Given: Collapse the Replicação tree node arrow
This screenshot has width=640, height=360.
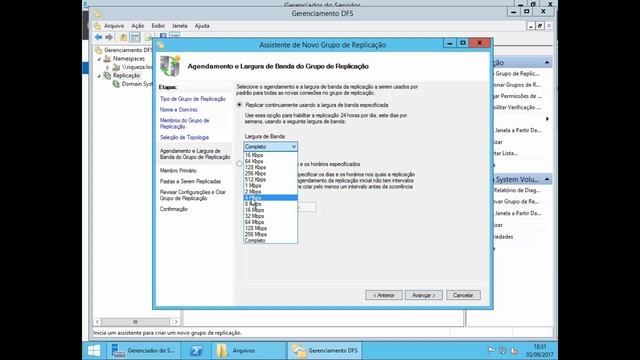Looking at the screenshot, I should [99, 76].
